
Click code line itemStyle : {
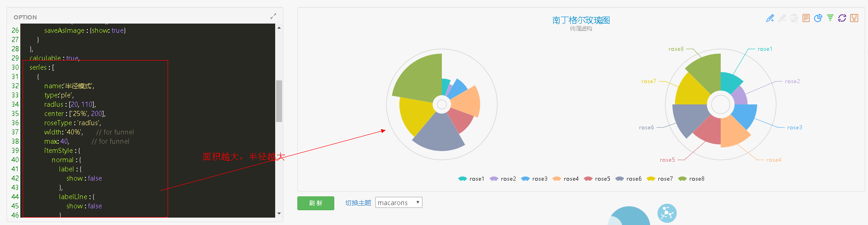62,151
